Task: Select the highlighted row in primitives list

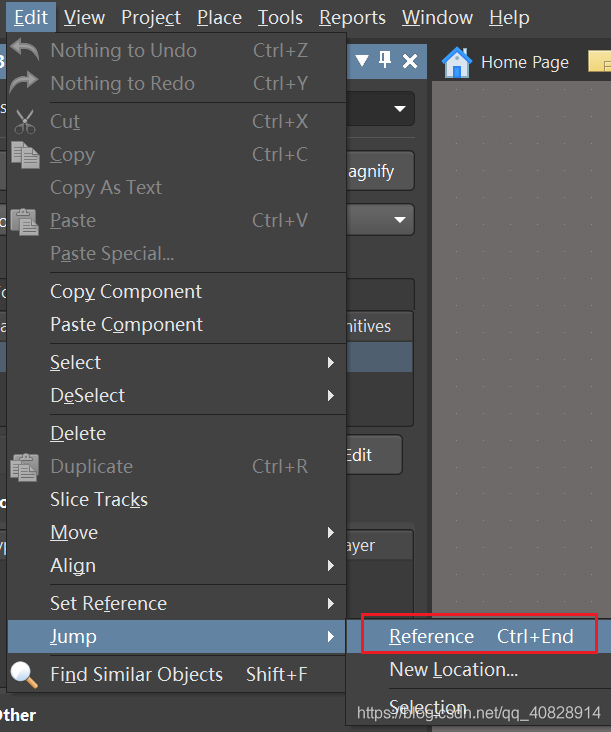Action: click(379, 357)
